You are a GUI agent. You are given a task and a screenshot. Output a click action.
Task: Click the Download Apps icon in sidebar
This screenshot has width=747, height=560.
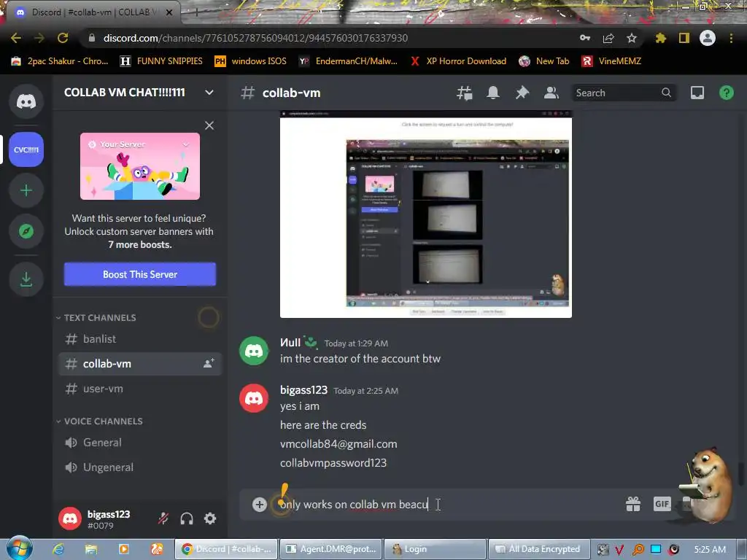pos(26,279)
